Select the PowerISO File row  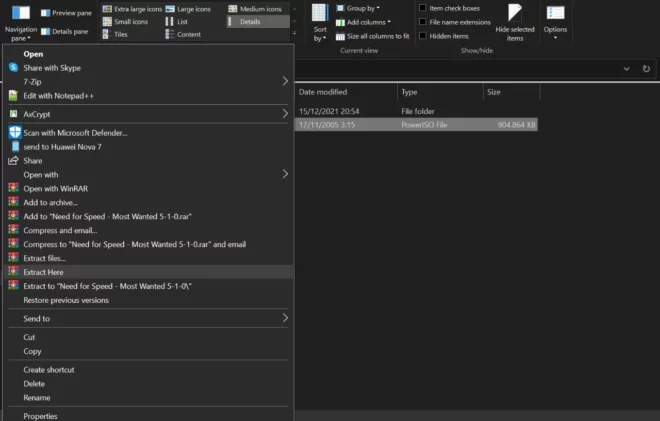point(416,125)
